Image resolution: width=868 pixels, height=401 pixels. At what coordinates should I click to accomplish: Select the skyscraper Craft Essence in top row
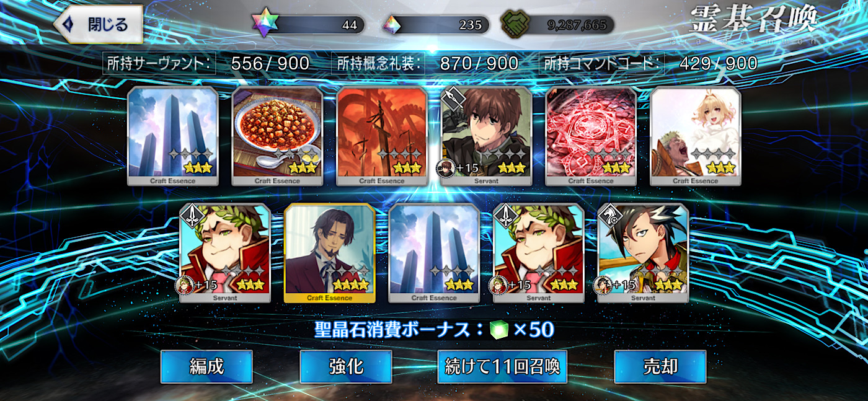(173, 136)
